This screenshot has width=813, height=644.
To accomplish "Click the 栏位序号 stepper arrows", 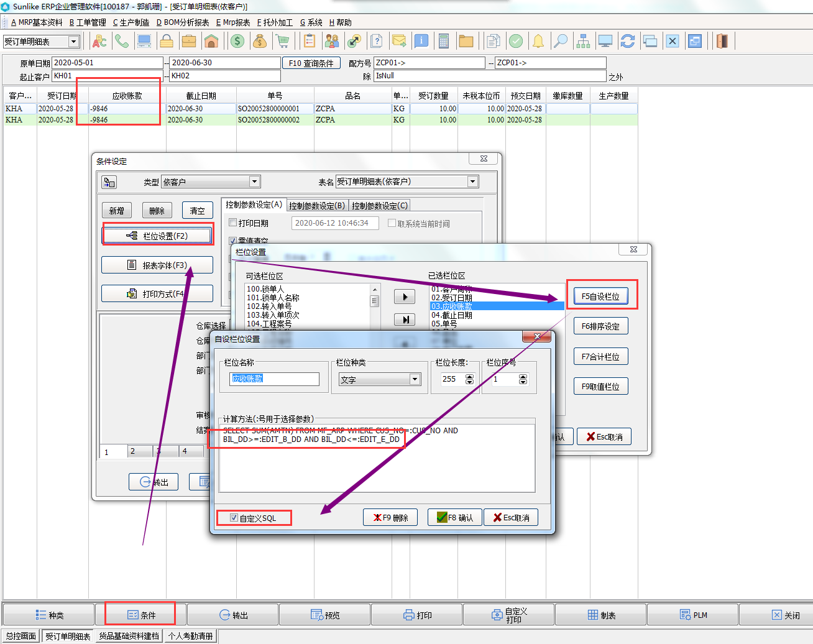I will [x=523, y=379].
